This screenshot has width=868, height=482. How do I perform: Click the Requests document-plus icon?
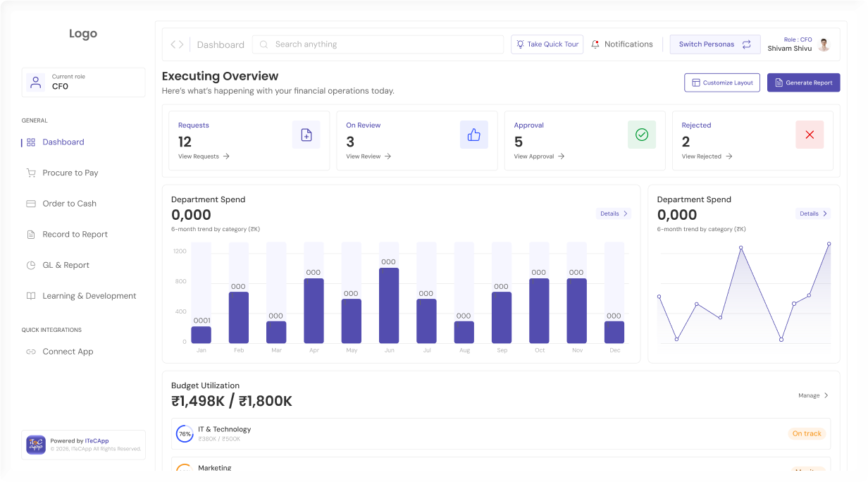(306, 135)
